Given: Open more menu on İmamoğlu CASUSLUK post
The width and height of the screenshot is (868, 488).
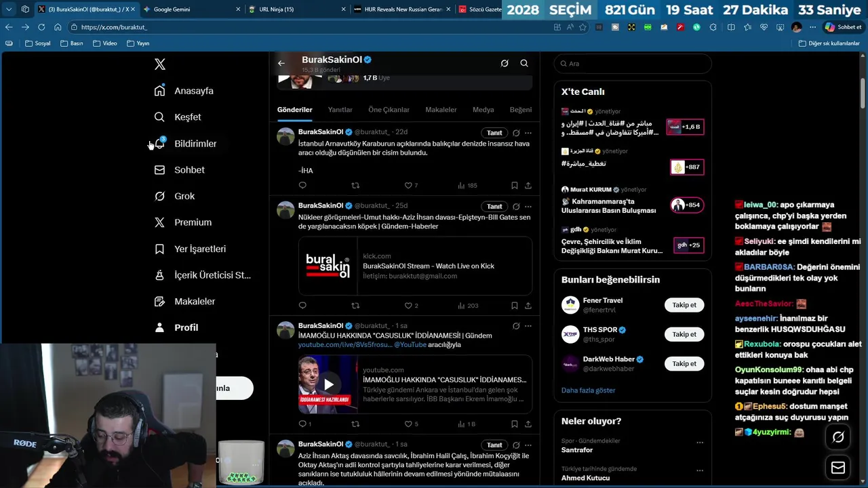Looking at the screenshot, I should [x=528, y=326].
